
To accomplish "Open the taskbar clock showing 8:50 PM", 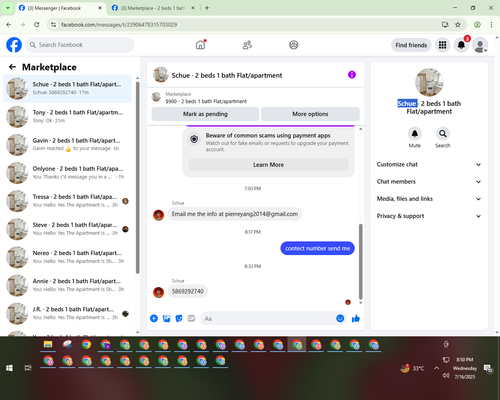I will (465, 368).
